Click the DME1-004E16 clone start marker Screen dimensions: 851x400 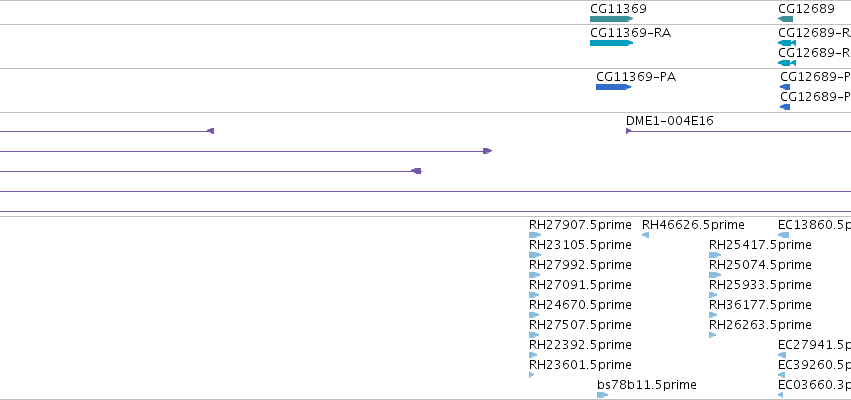pyautogui.click(x=628, y=131)
